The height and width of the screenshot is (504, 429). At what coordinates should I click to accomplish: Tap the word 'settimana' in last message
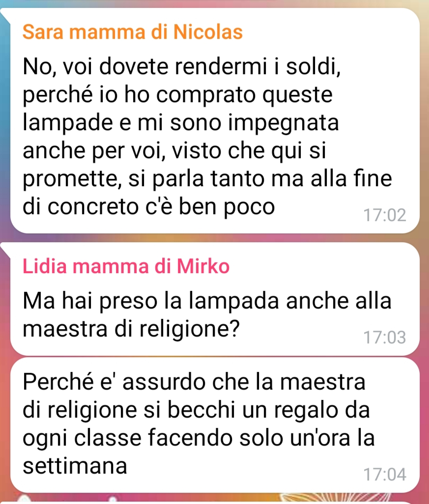coord(75,466)
